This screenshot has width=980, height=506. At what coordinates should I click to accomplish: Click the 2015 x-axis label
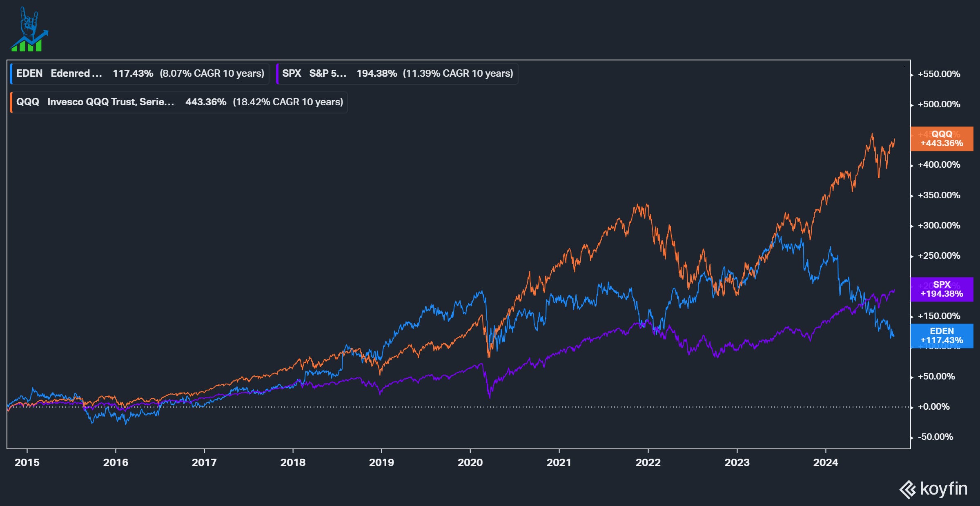pyautogui.click(x=27, y=462)
